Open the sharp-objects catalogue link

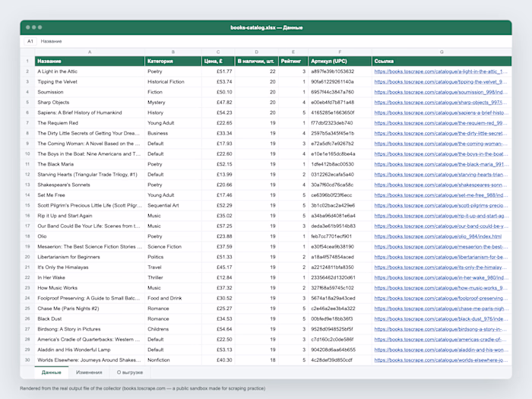441,102
